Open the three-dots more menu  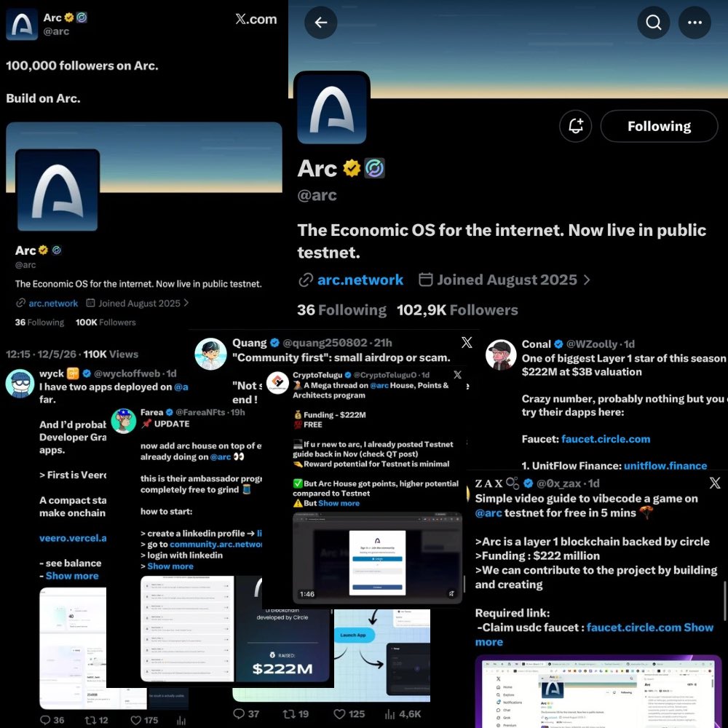[695, 23]
